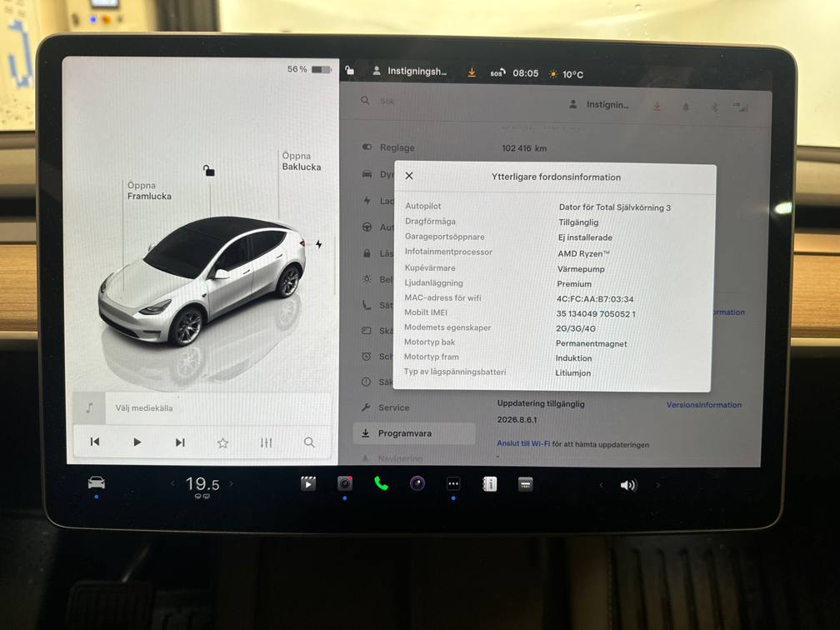Select Service in the settings menu
Image resolution: width=840 pixels, height=630 pixels.
click(x=393, y=407)
